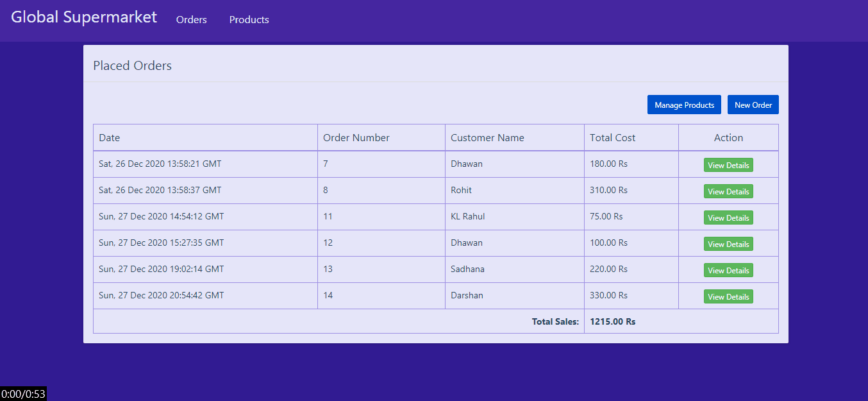Click order number 11 cell

click(x=381, y=217)
